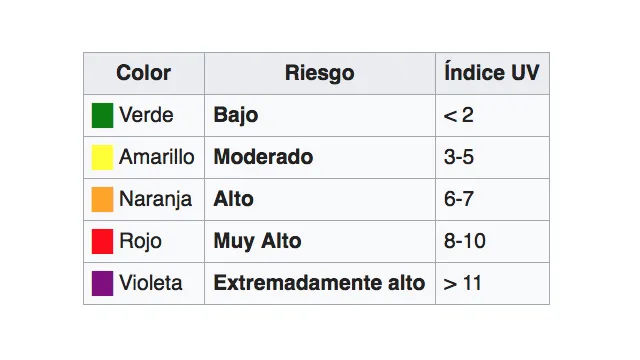This screenshot has height=360, width=640.
Task: Click the Moderado risk cell
Action: [320, 158]
